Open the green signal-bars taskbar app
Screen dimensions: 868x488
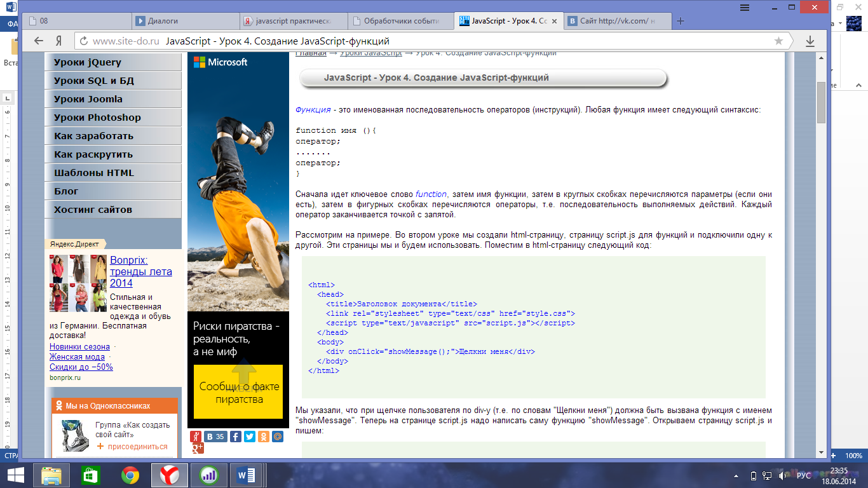click(208, 475)
